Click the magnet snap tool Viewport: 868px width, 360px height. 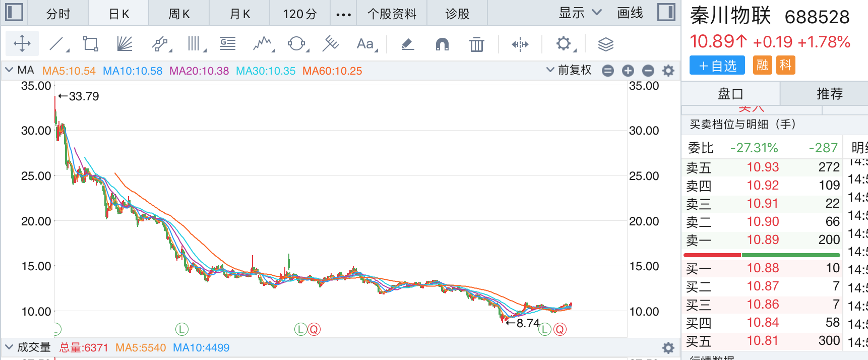coord(442,44)
